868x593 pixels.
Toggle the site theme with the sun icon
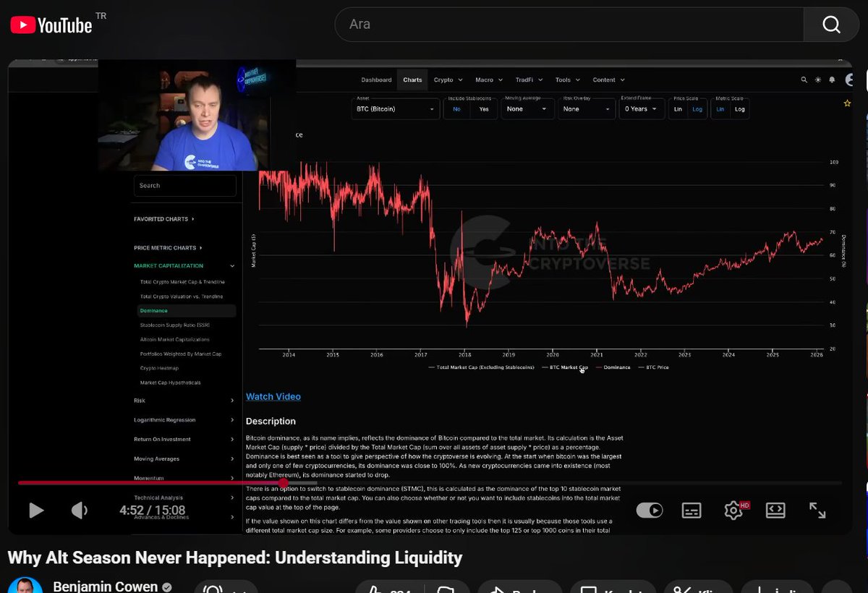click(x=818, y=80)
